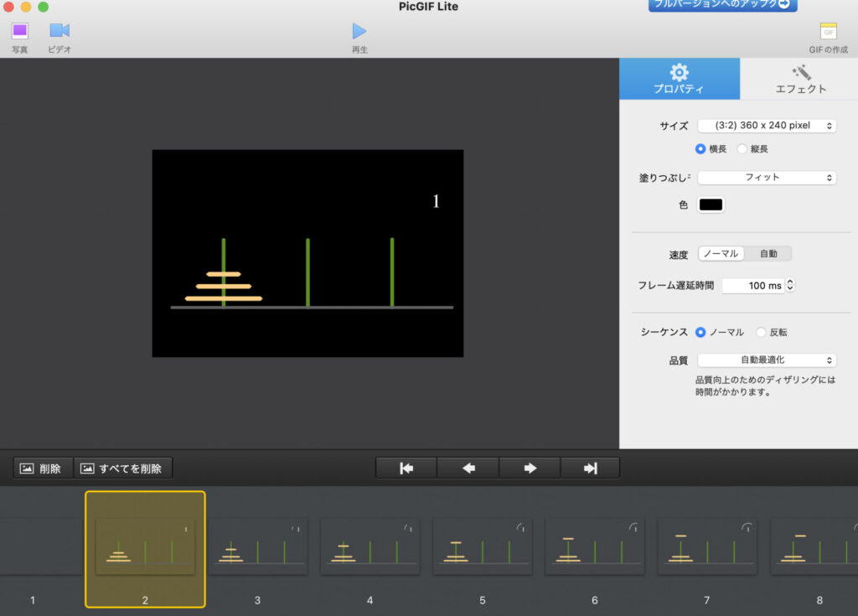Click the 削除 delete button

[43, 468]
